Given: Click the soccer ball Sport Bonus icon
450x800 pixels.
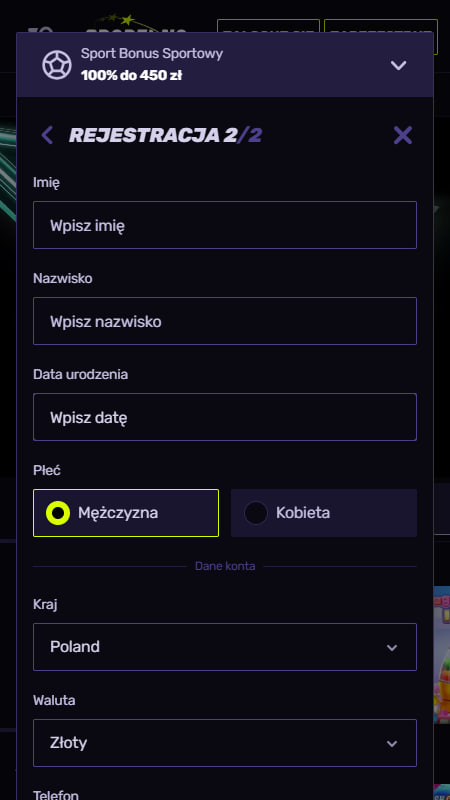Looking at the screenshot, I should (x=57, y=65).
